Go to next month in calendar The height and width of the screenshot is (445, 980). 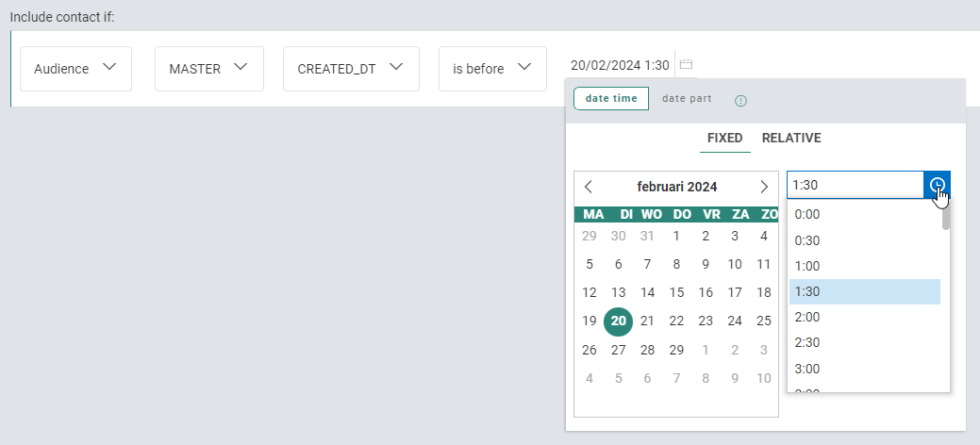tap(764, 187)
